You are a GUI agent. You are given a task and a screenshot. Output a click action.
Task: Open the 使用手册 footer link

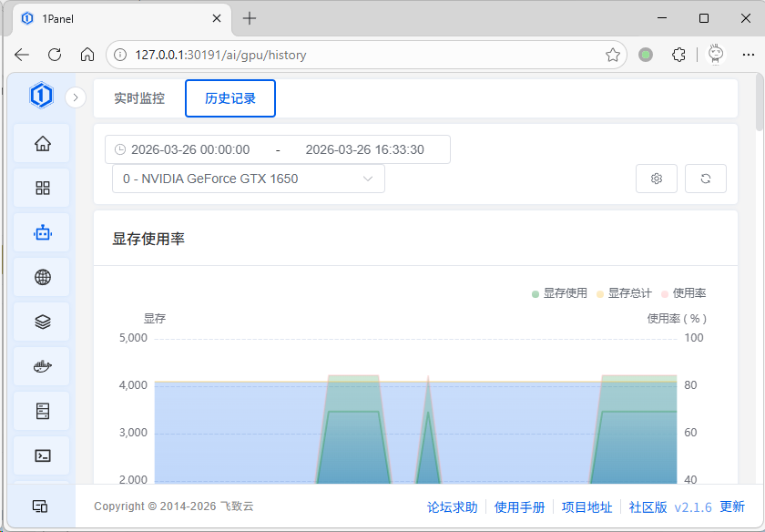pyautogui.click(x=519, y=507)
